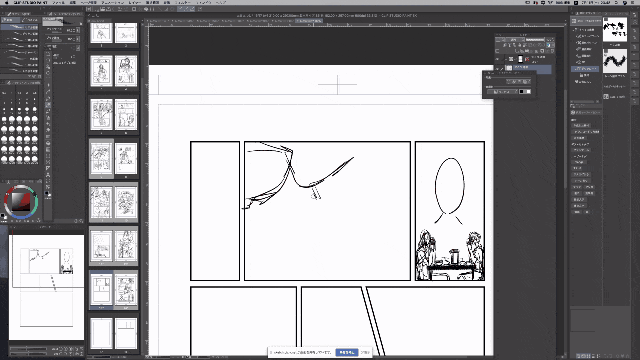The height and width of the screenshot is (360, 640).
Task: Click the foreground/background color icon below the tool palette
Action: point(48,193)
